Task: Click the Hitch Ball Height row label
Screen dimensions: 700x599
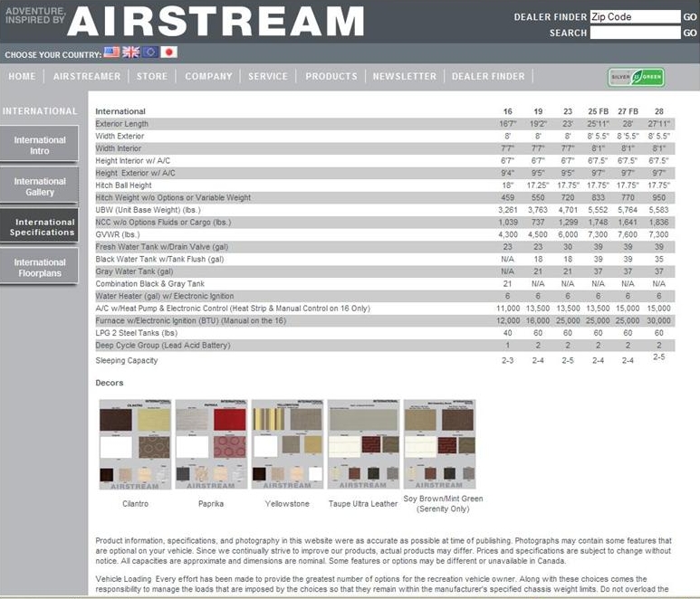Action: click(123, 185)
